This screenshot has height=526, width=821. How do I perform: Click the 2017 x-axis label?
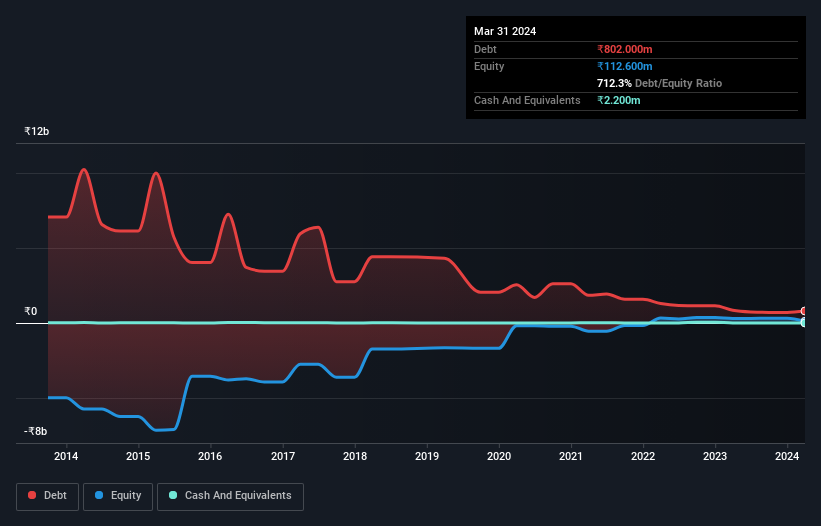tap(283, 456)
